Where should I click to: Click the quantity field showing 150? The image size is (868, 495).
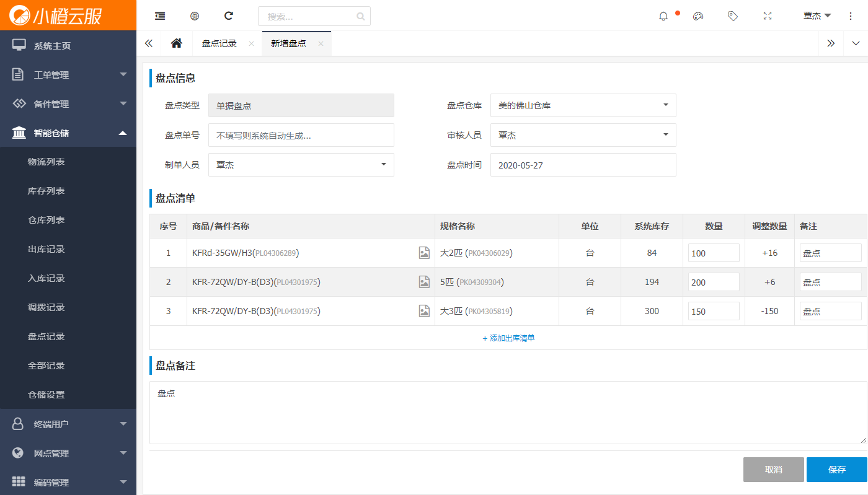tap(714, 311)
